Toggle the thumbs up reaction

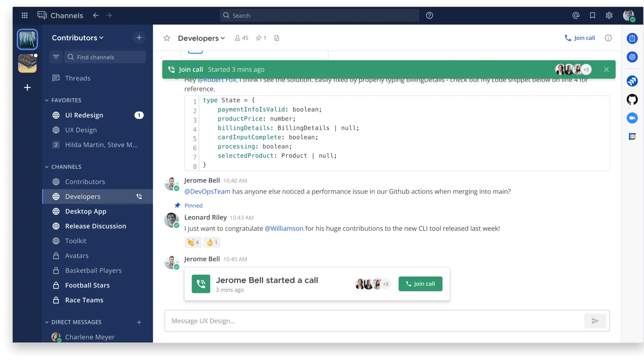pyautogui.click(x=211, y=242)
